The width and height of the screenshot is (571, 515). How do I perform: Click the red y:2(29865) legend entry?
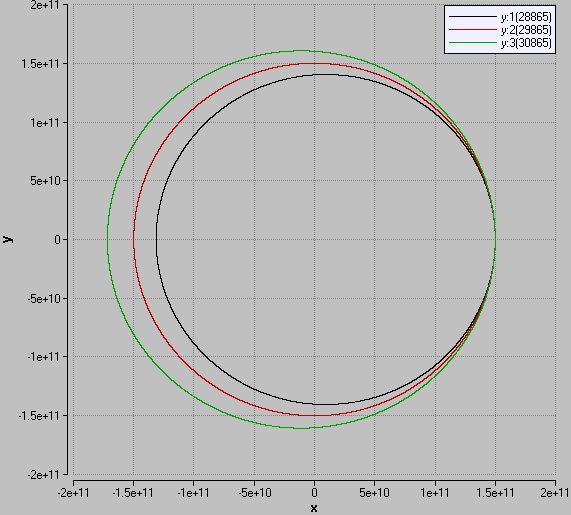click(x=500, y=30)
